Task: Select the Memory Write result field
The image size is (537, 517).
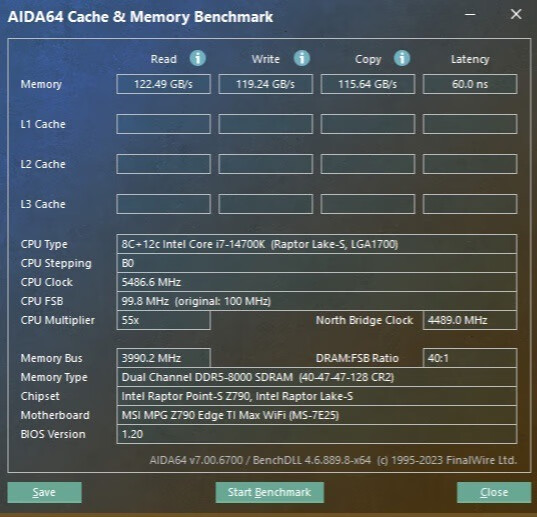Action: 265,84
